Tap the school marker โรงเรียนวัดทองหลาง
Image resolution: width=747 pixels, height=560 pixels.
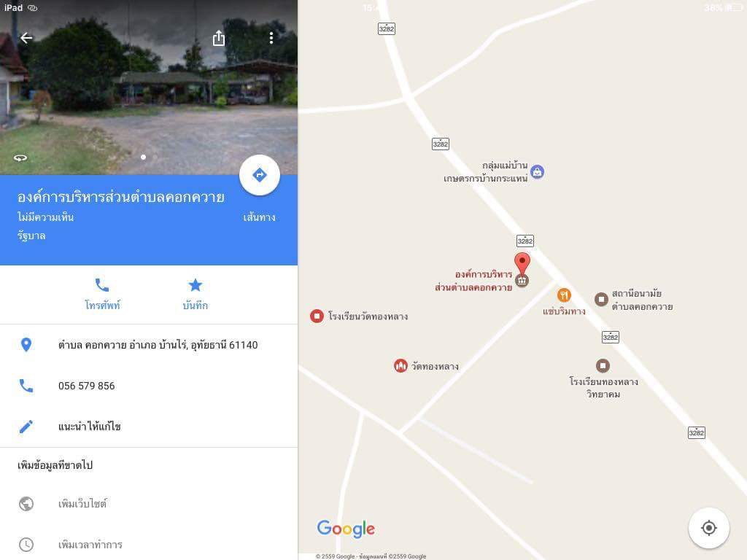[x=317, y=316]
